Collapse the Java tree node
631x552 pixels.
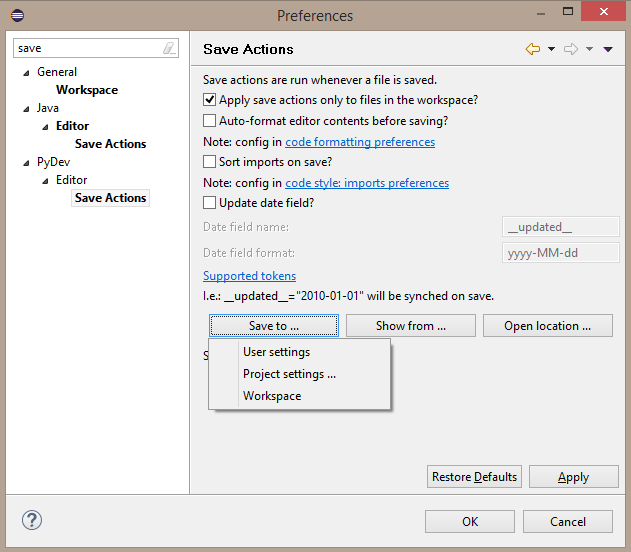(27, 109)
